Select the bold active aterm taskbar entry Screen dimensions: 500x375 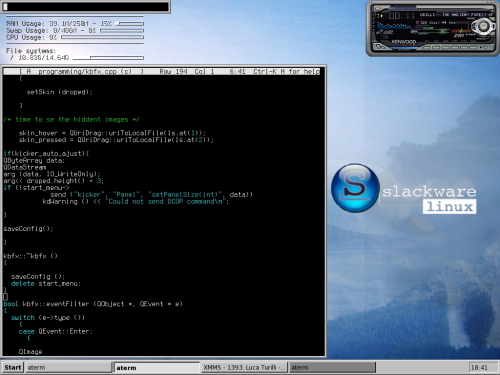157,367
